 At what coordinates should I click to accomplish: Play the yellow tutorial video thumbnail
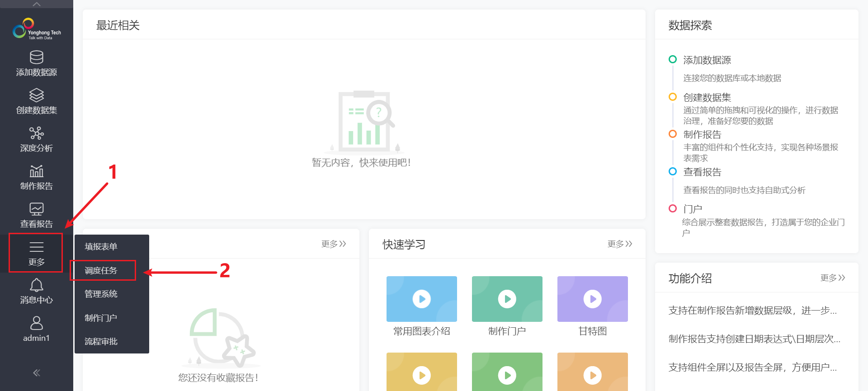(x=422, y=372)
